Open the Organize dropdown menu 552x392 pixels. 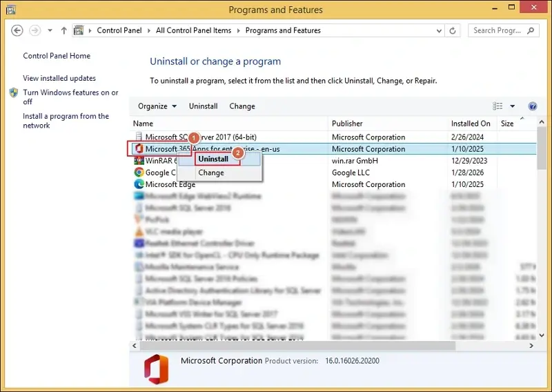157,106
